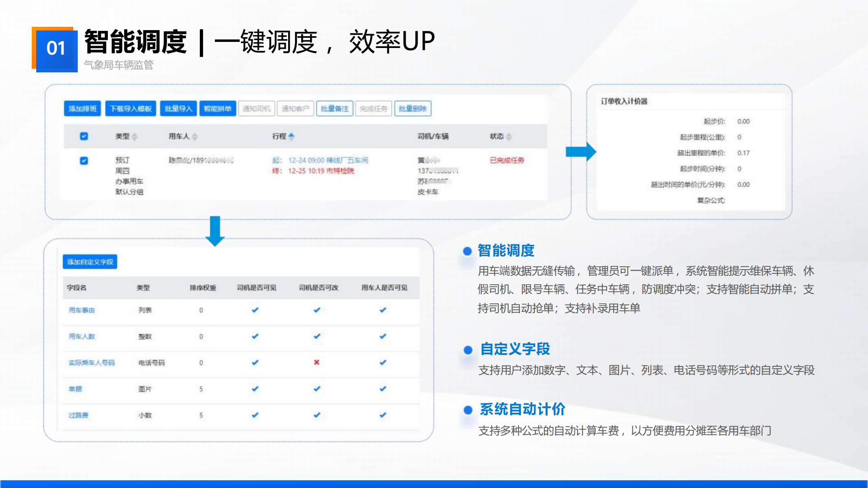Open the 用车事由 field link
Image resolution: width=868 pixels, height=488 pixels.
click(81, 310)
